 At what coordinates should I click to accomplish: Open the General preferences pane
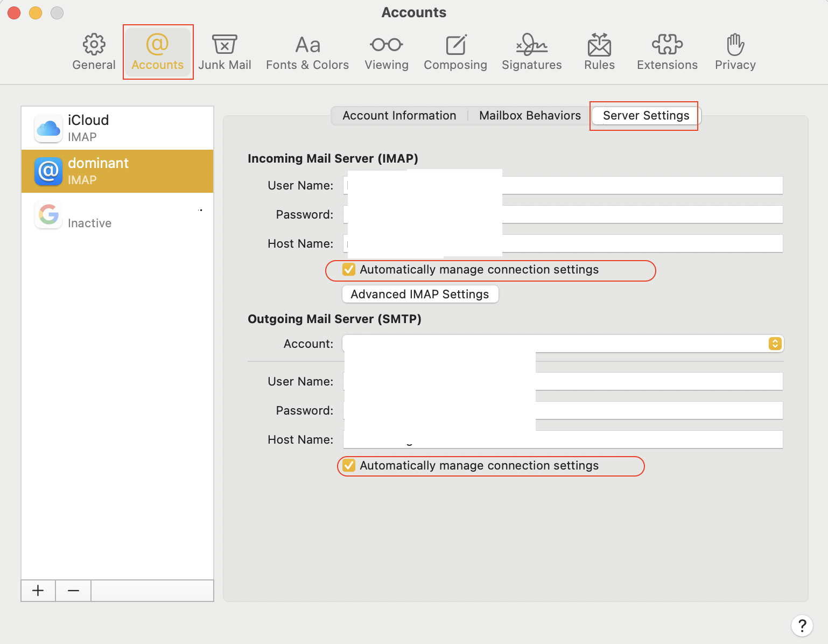coord(94,52)
